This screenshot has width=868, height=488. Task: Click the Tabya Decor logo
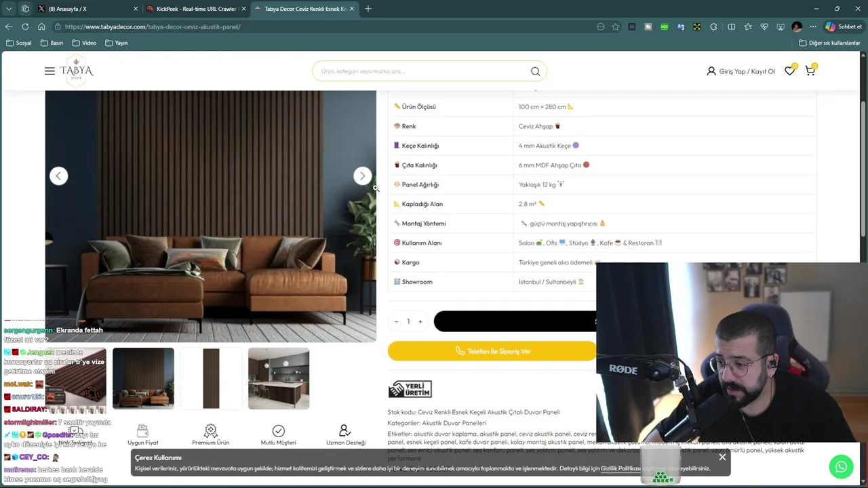pos(76,70)
